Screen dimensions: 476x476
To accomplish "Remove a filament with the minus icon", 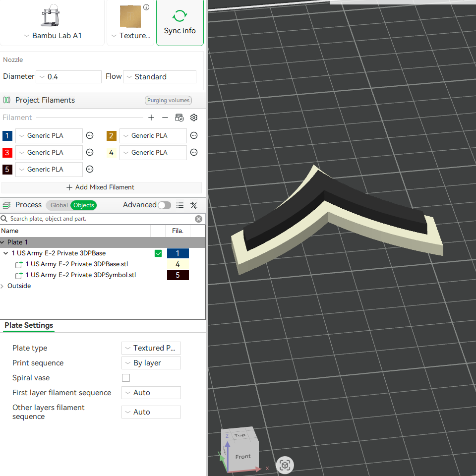I will [x=165, y=118].
